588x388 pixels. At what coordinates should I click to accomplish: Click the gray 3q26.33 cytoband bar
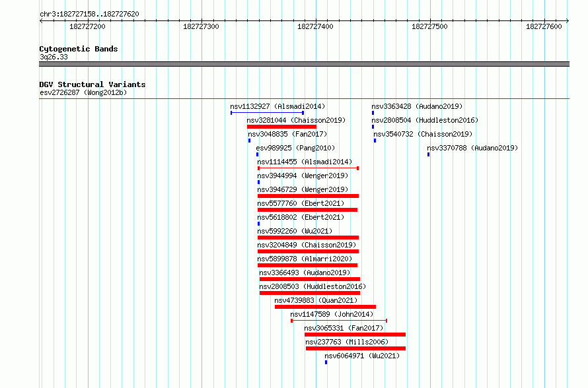pos(304,64)
